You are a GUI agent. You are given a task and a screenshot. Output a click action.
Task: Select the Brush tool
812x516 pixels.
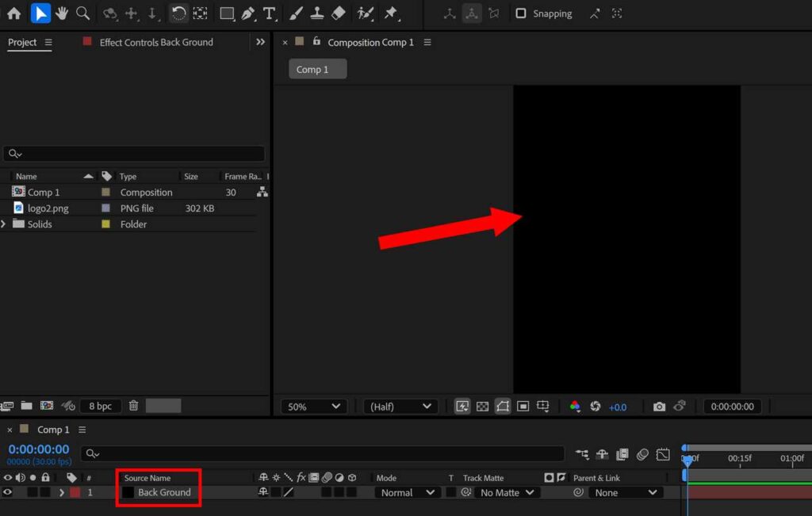pos(296,13)
